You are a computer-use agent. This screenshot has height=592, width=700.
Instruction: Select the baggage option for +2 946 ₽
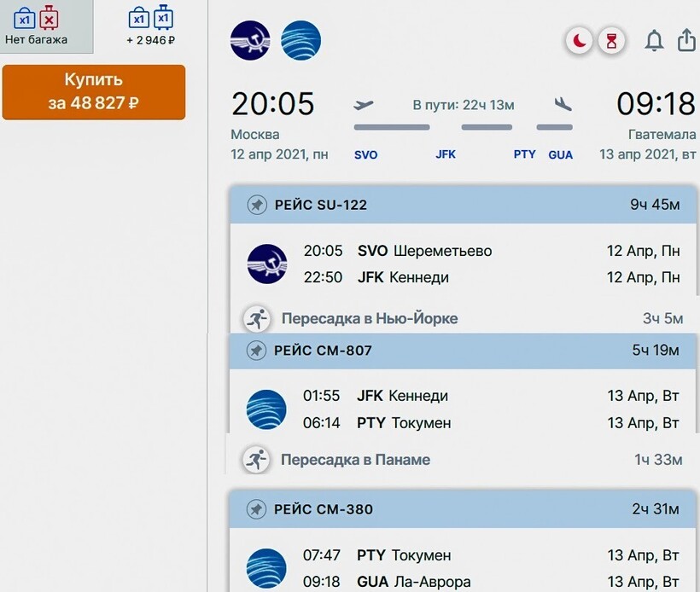coord(150,26)
